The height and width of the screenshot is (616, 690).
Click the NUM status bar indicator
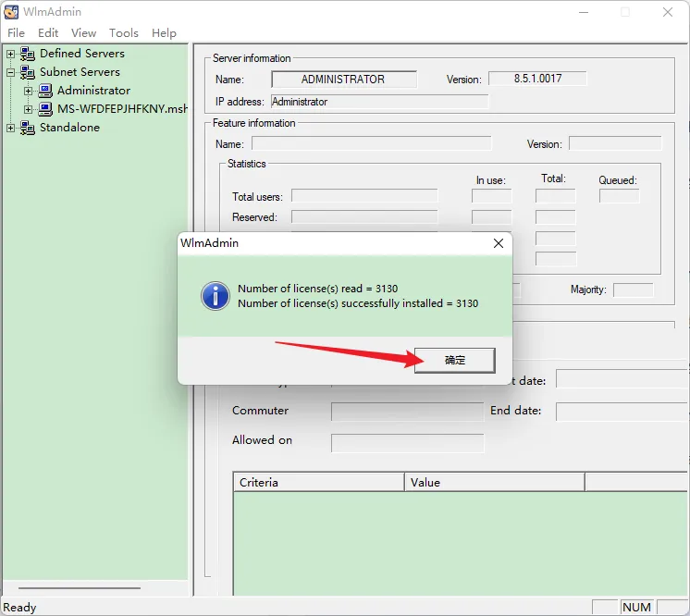click(636, 607)
